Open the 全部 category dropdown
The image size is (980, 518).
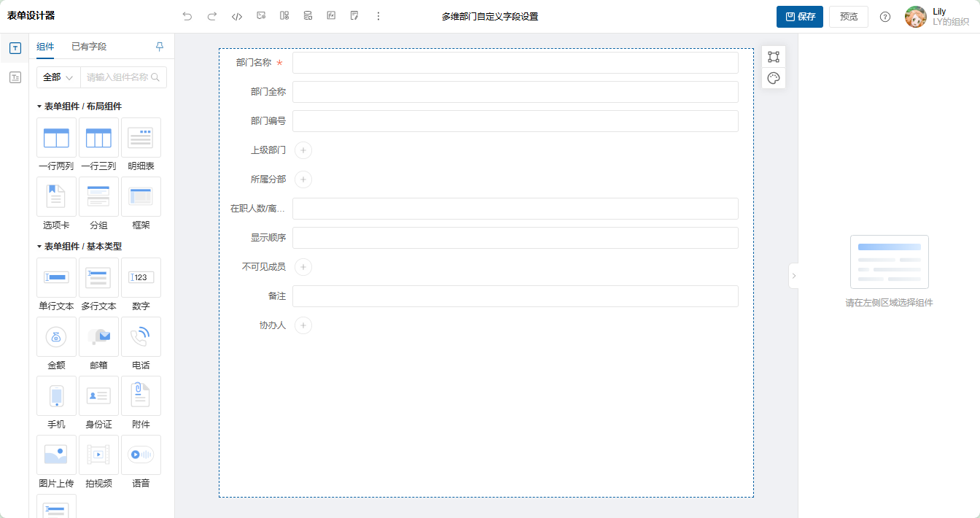coord(58,77)
